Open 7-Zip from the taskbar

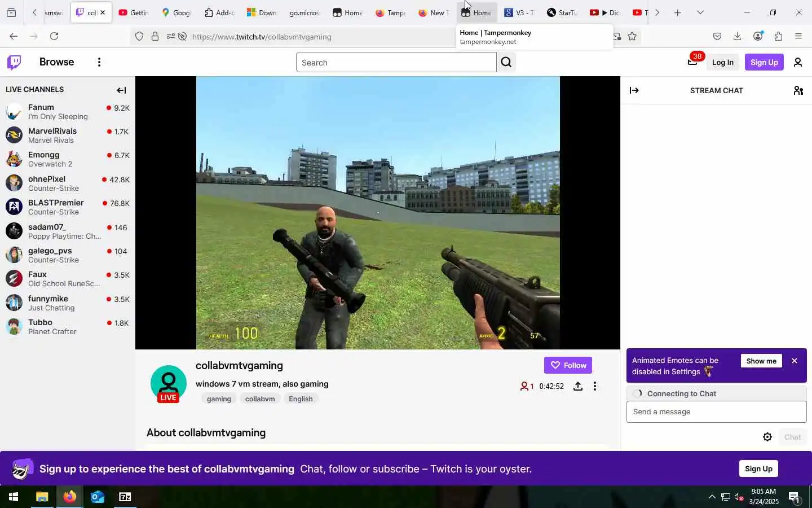pos(125,497)
